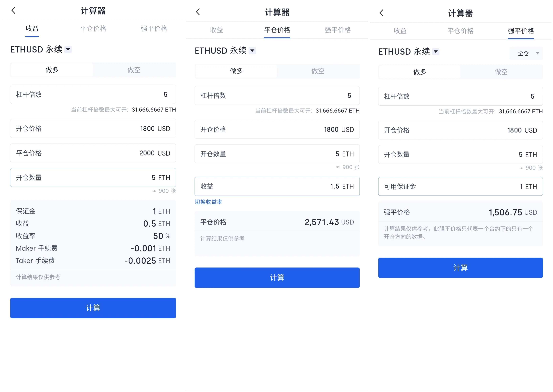Switch to 强平价格 tab on middle screen
Screen dimensions: 553x392
point(338,30)
